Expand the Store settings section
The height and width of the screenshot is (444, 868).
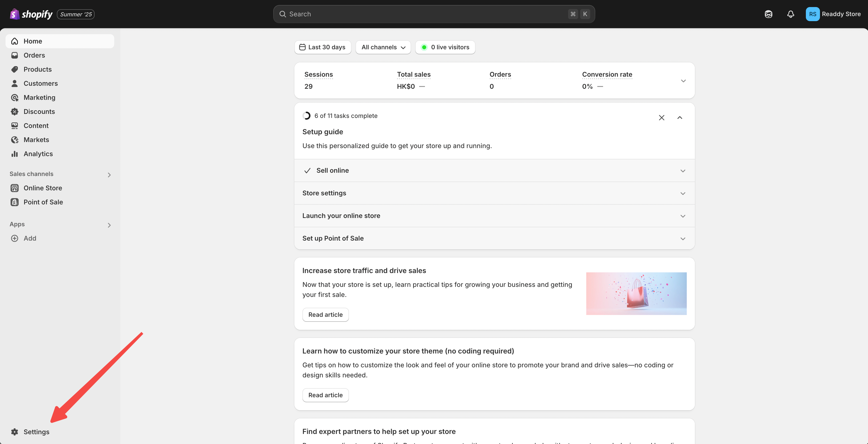(683, 193)
